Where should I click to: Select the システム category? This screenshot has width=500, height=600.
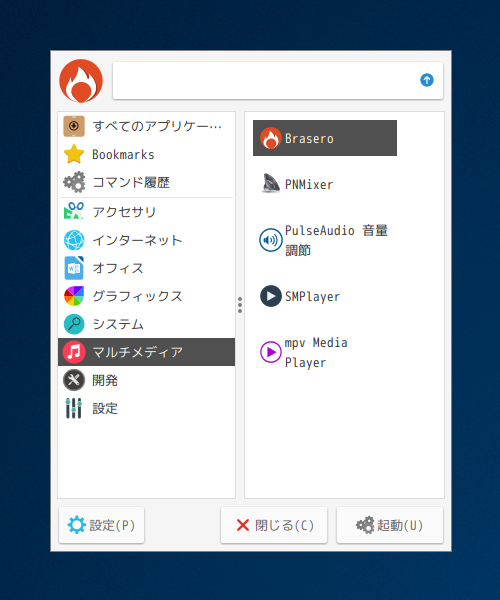pos(147,324)
